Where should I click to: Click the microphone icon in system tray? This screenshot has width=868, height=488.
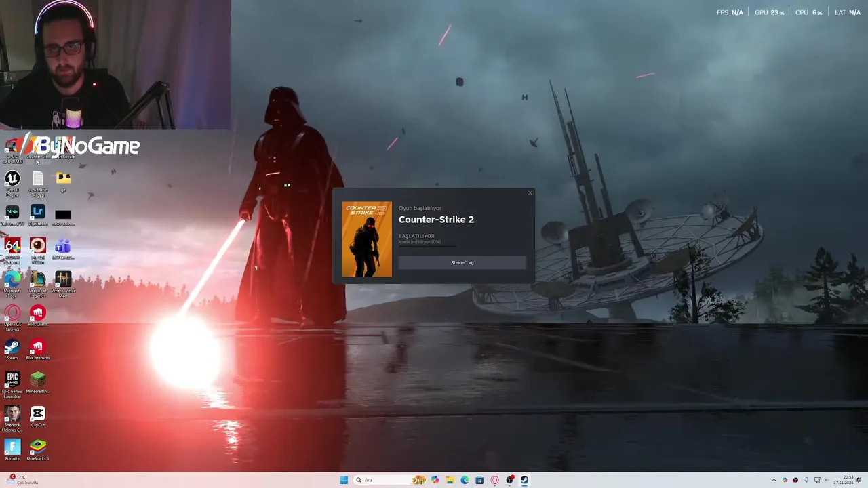[806, 480]
